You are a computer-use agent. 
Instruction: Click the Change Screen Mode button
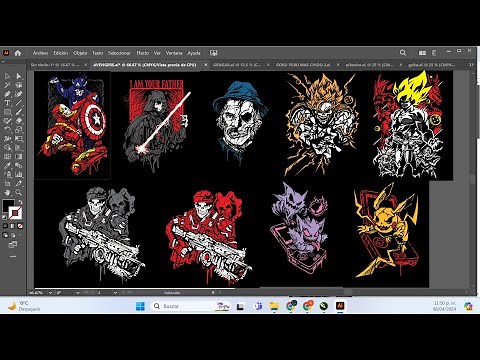[x=13, y=245]
